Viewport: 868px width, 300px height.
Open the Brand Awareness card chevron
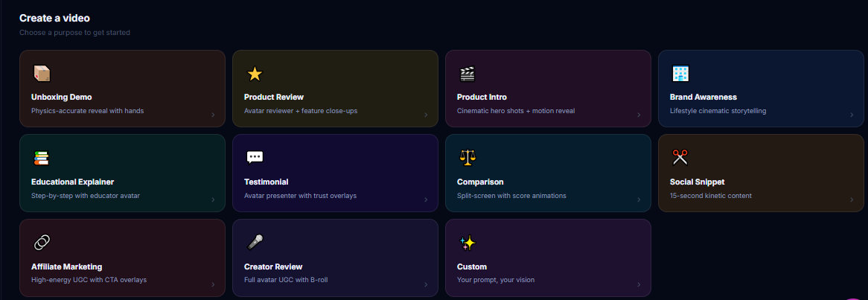852,115
